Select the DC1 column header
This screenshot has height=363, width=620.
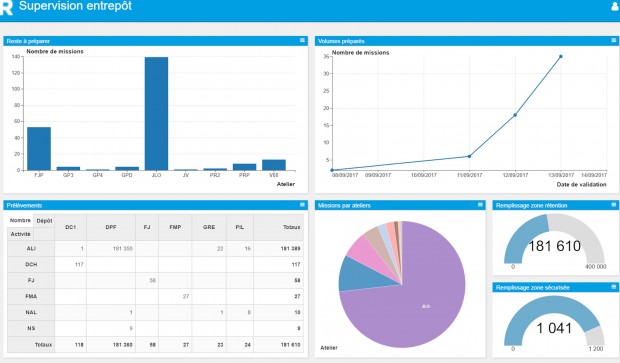(x=70, y=227)
